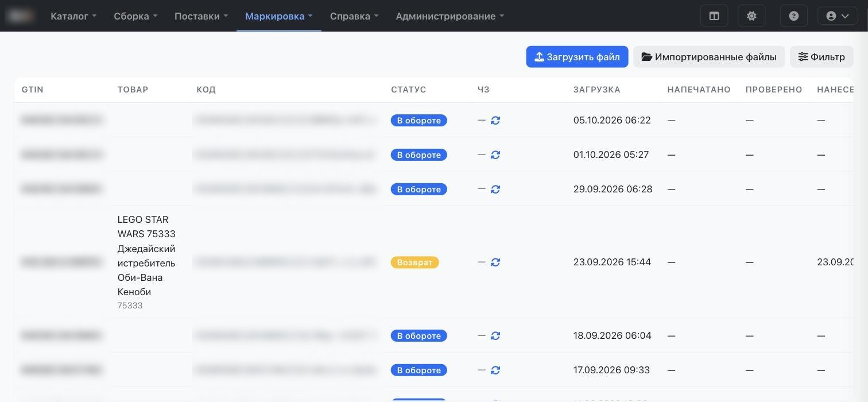Viewport: 868px width, 402px height.
Task: Click В обороте badge in 01.10.2026 row
Action: (419, 155)
